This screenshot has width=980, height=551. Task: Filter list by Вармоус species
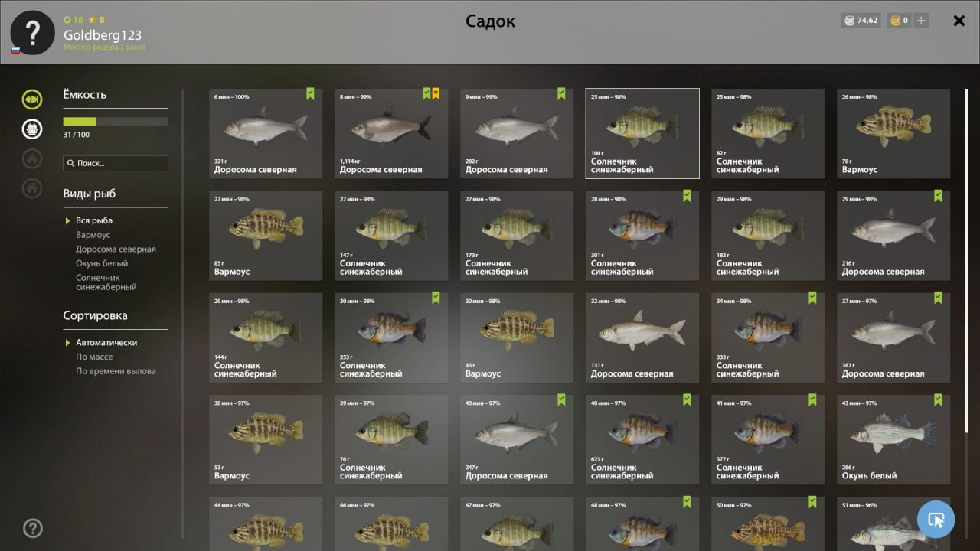[93, 236]
